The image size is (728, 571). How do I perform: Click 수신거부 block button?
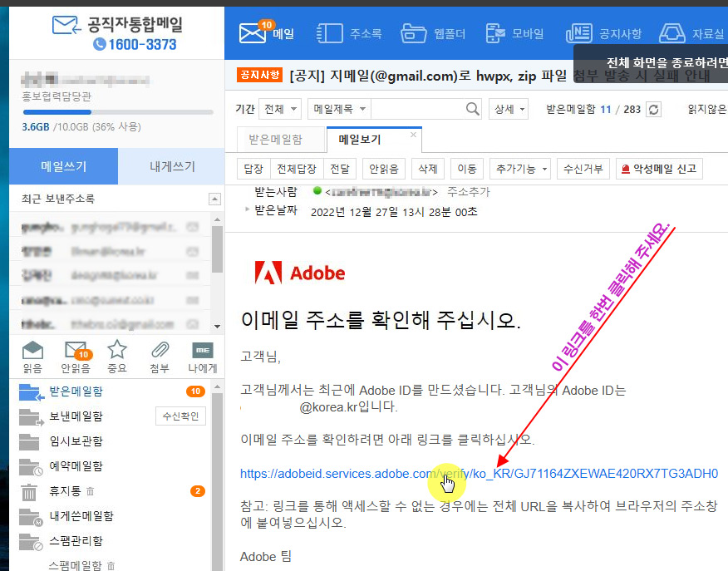tap(583, 169)
